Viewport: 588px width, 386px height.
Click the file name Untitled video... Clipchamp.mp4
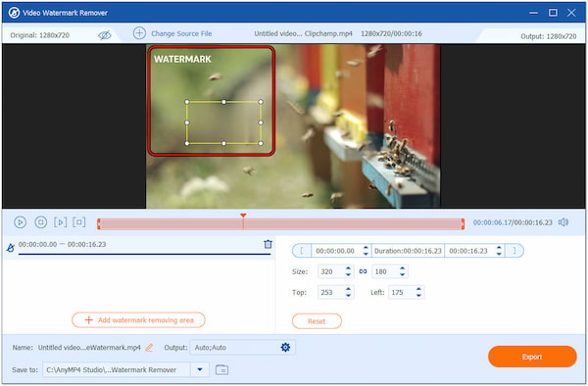[303, 33]
